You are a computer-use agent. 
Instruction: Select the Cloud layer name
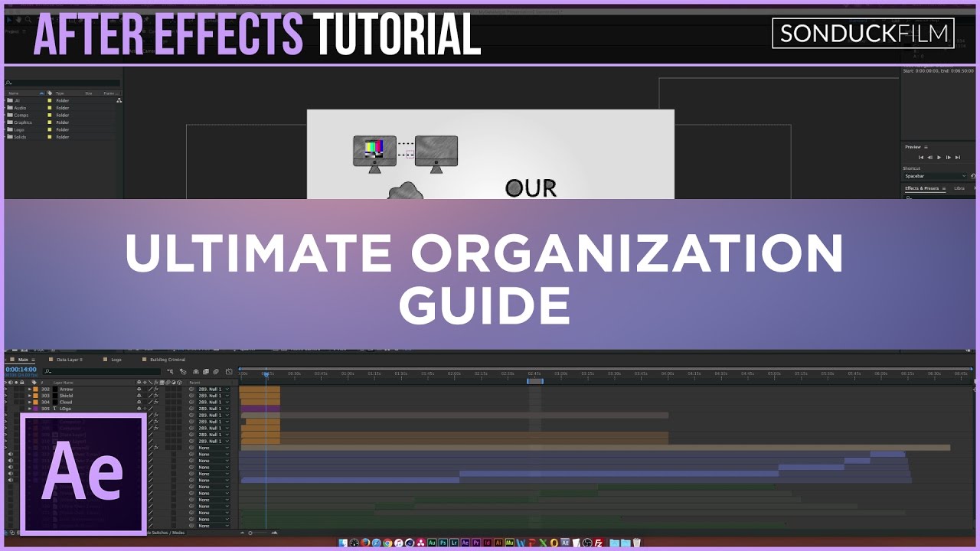tap(66, 402)
